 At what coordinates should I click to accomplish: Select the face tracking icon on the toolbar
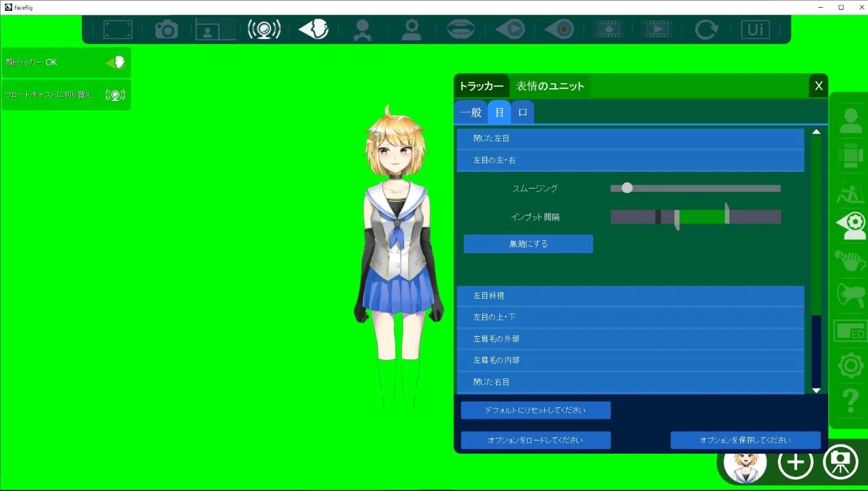pos(313,28)
